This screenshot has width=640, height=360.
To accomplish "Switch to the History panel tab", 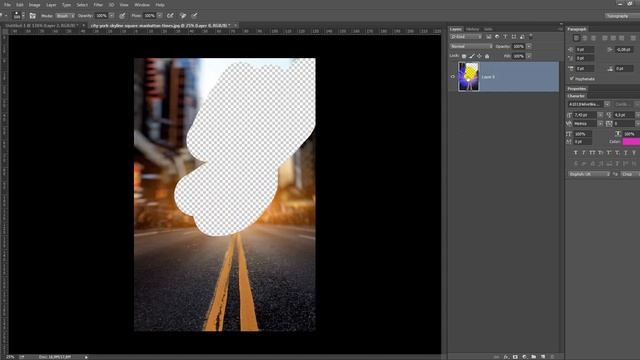I will [472, 29].
